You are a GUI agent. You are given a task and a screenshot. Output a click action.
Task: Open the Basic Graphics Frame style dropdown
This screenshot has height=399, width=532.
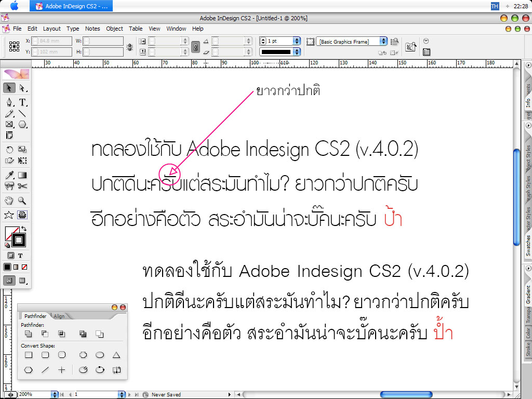point(383,42)
